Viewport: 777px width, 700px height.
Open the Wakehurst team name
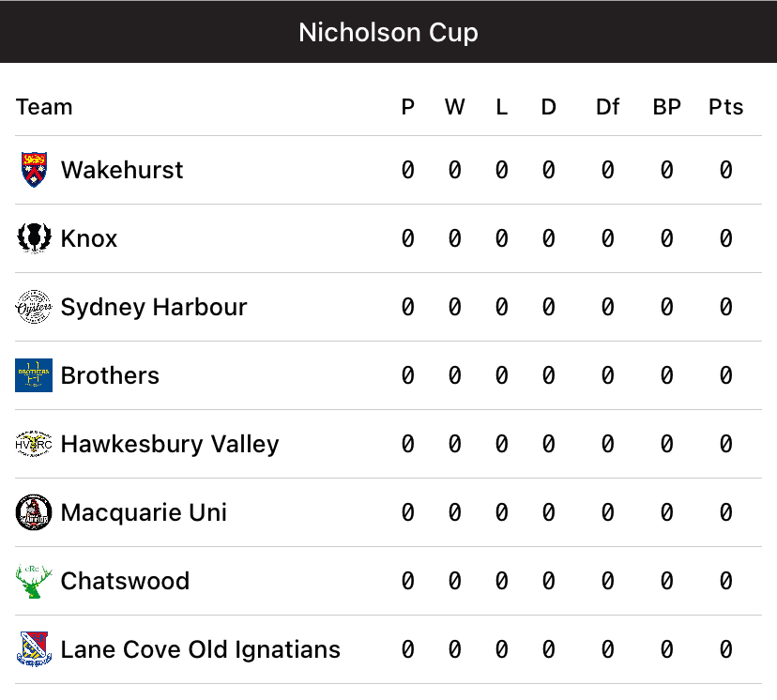coord(122,170)
